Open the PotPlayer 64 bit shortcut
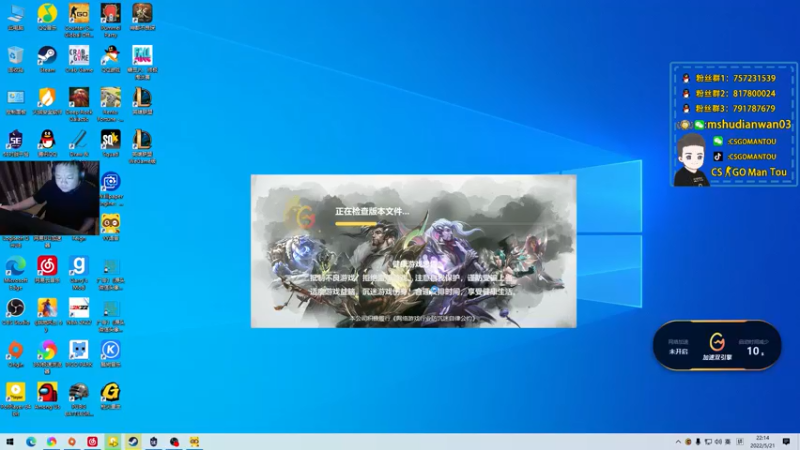The image size is (800, 450). pos(16,399)
